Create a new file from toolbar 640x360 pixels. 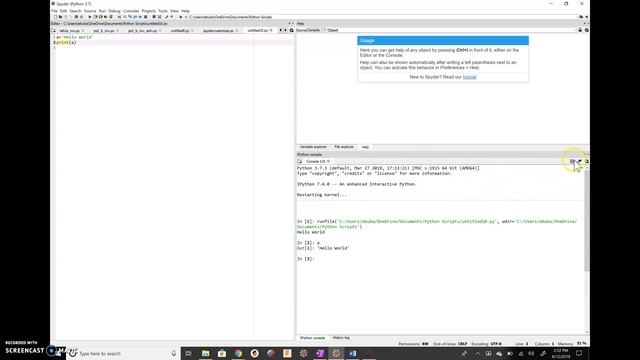tap(56, 17)
